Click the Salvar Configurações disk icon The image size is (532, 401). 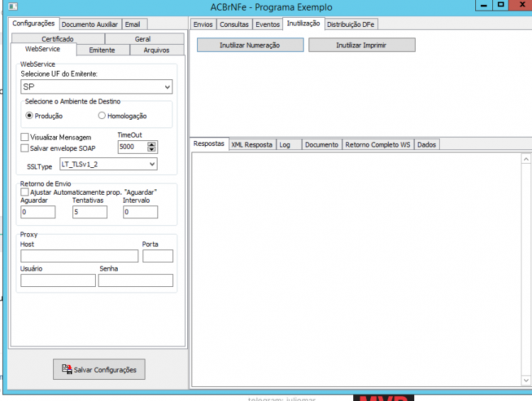(67, 369)
